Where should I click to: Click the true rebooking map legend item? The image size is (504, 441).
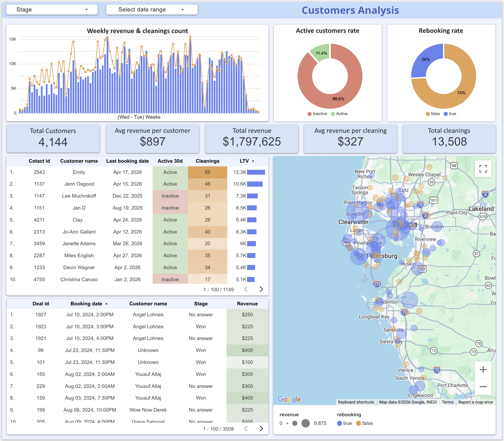344,423
